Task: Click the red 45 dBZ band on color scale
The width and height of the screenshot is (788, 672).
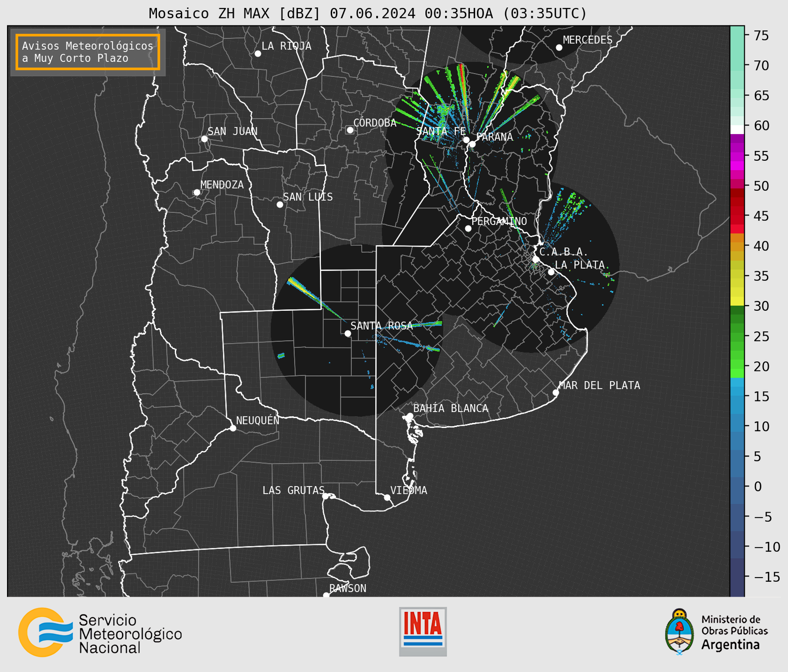Action: (x=737, y=216)
